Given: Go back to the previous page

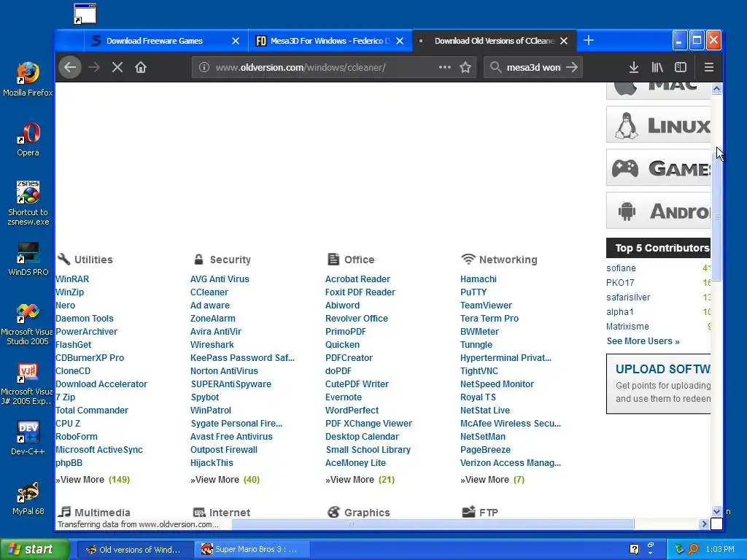Looking at the screenshot, I should coord(70,67).
